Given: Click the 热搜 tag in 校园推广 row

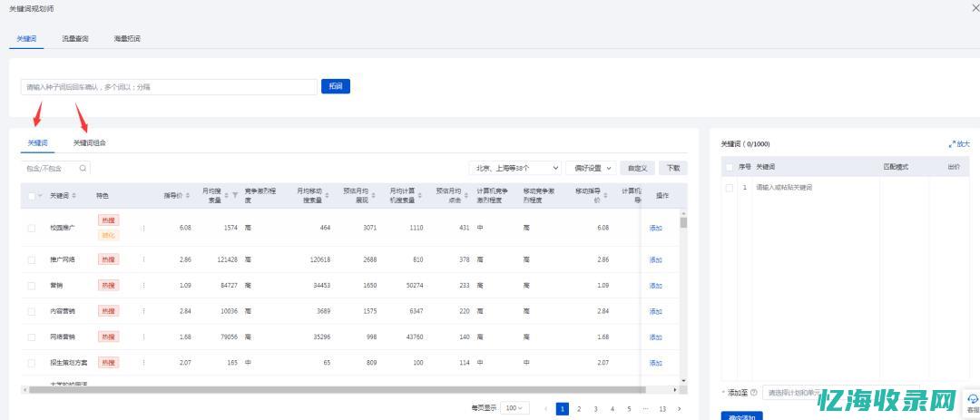Looking at the screenshot, I should [108, 220].
